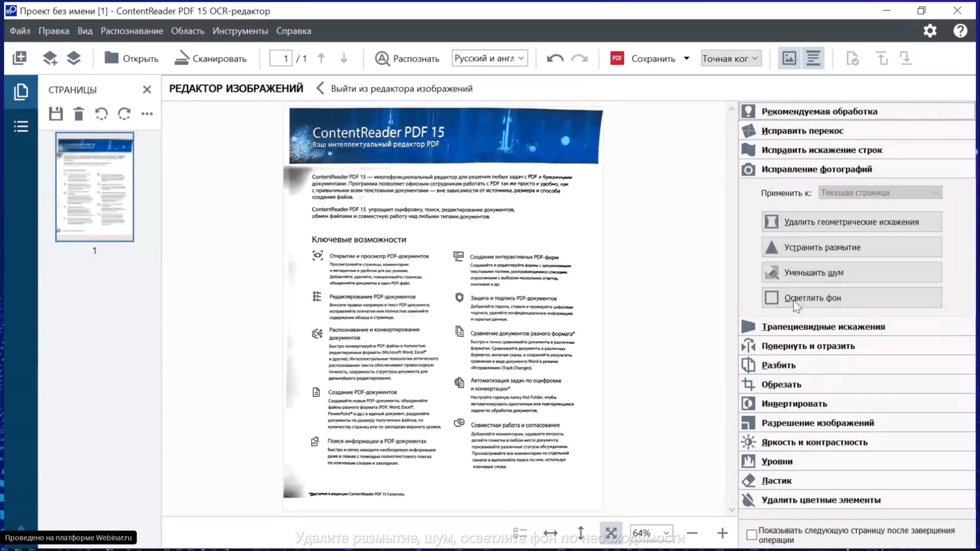Expand Ластик eraser section
Image resolution: width=980 pixels, height=551 pixels.
point(857,480)
